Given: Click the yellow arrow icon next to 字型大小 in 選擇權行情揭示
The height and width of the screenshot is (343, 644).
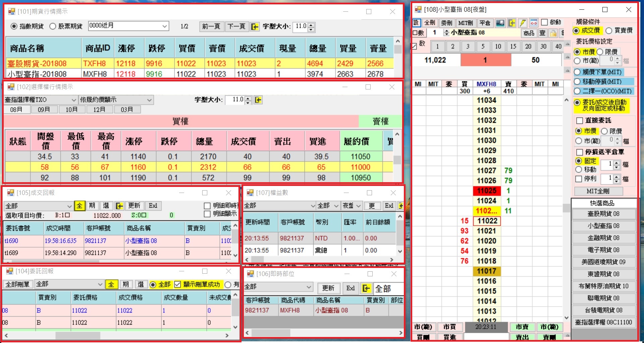Looking at the screenshot, I should (258, 100).
